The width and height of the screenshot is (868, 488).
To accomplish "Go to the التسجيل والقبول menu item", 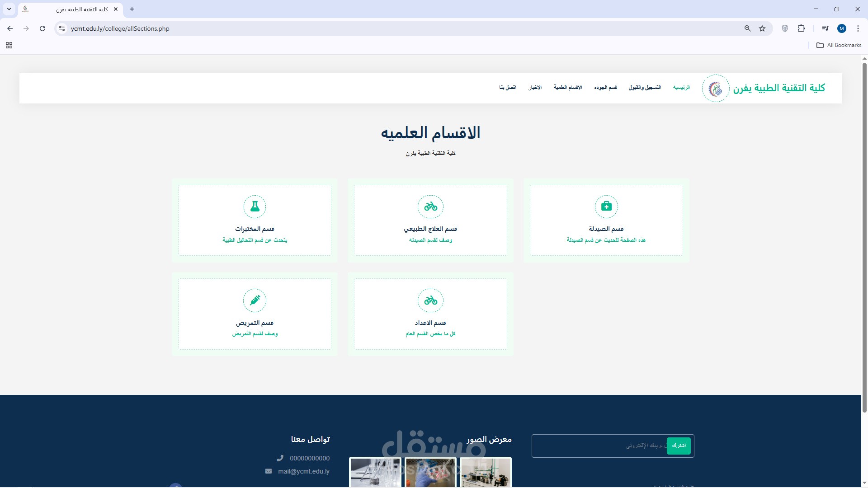I will point(644,87).
